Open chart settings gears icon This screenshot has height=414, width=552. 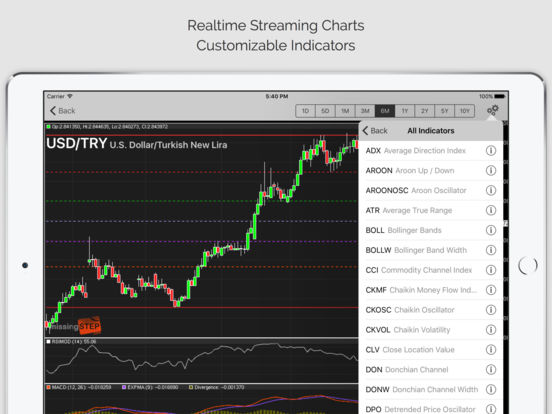[x=493, y=110]
